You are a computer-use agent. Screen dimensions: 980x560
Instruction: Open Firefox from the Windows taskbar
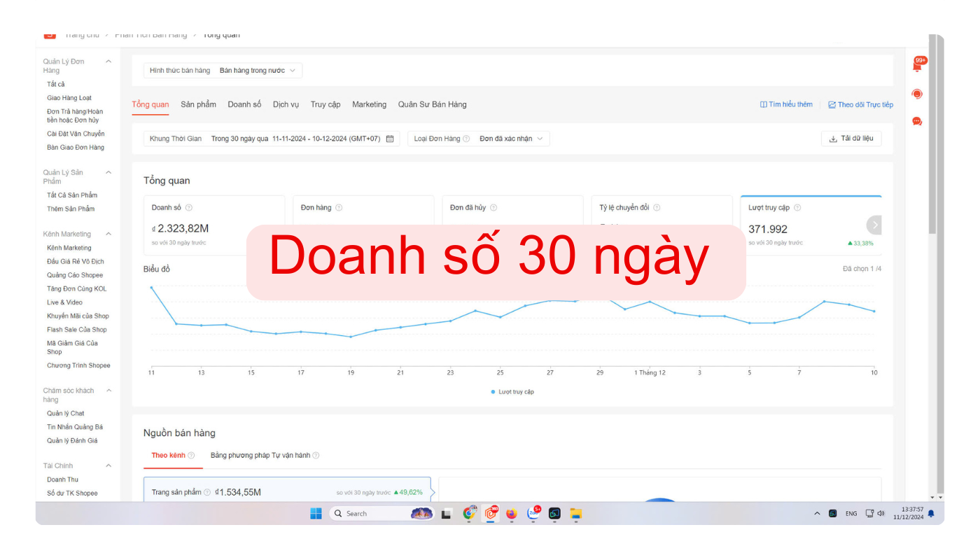pyautogui.click(x=511, y=513)
